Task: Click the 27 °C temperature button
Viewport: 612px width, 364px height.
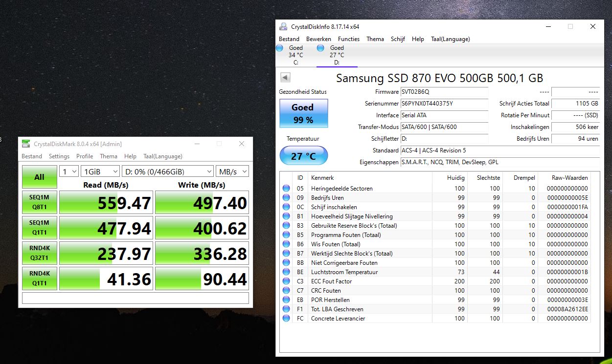Action: click(x=303, y=156)
